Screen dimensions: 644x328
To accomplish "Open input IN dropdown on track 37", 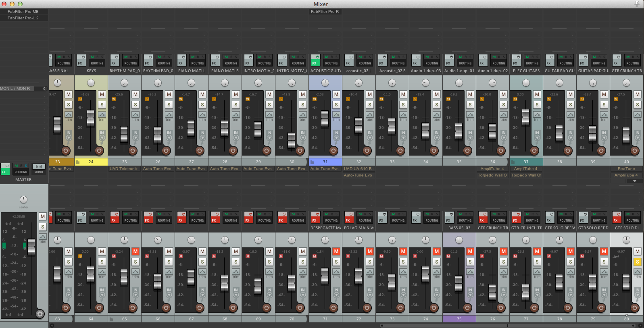I will [x=537, y=135].
